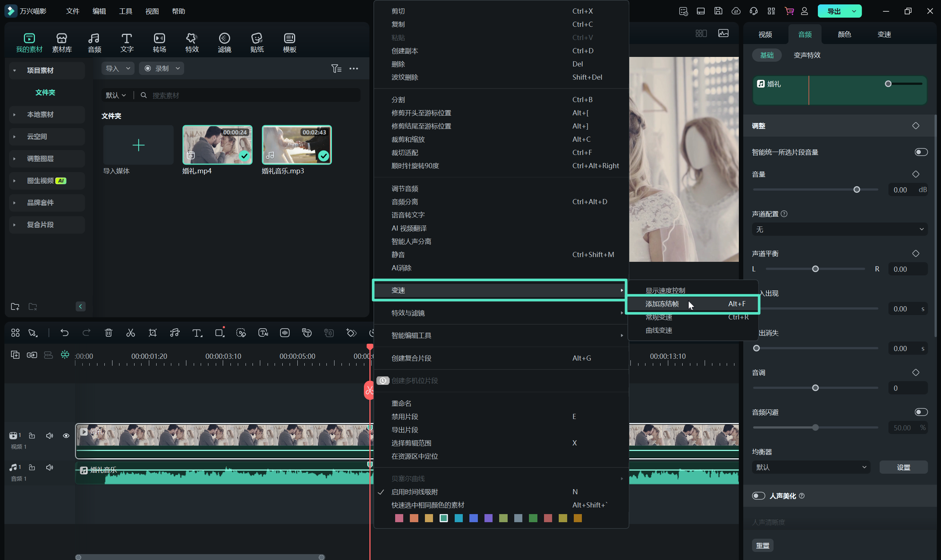
Task: Hide 视频 1 track with the eye icon
Action: (66, 436)
